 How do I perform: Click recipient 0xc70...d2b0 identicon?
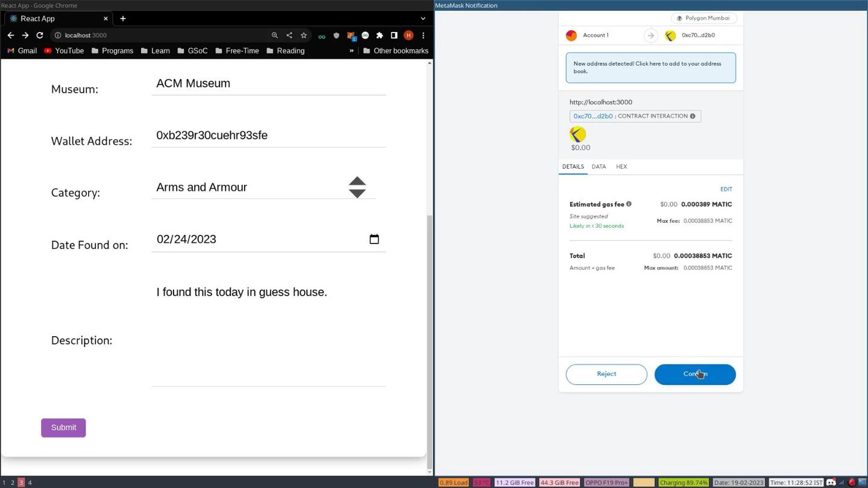pyautogui.click(x=670, y=36)
